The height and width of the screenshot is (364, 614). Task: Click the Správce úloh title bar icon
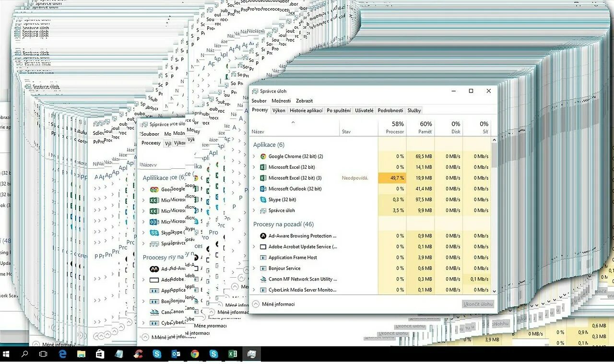(255, 91)
